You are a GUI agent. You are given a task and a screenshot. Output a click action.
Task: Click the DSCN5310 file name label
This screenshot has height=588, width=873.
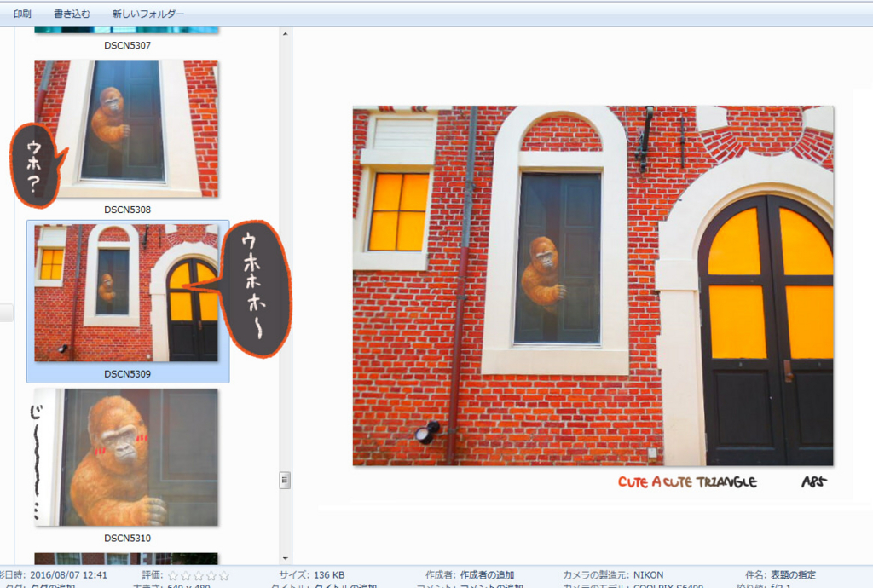point(128,538)
